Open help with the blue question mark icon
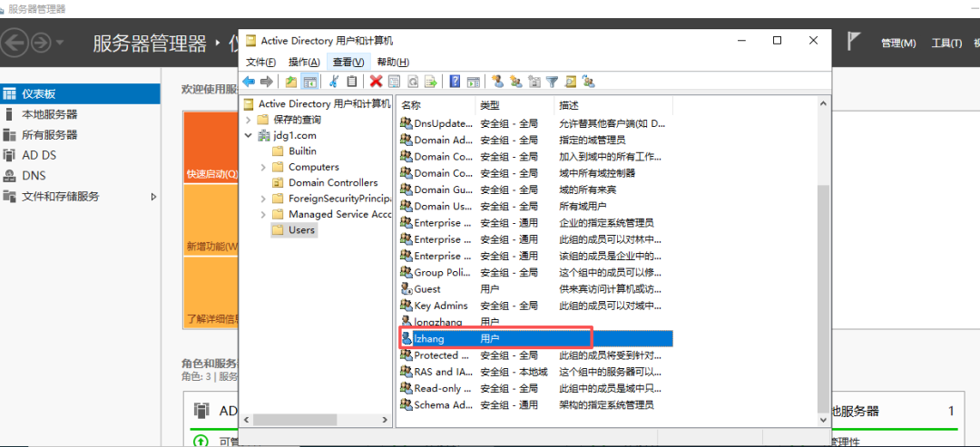This screenshot has height=447, width=980. [455, 82]
